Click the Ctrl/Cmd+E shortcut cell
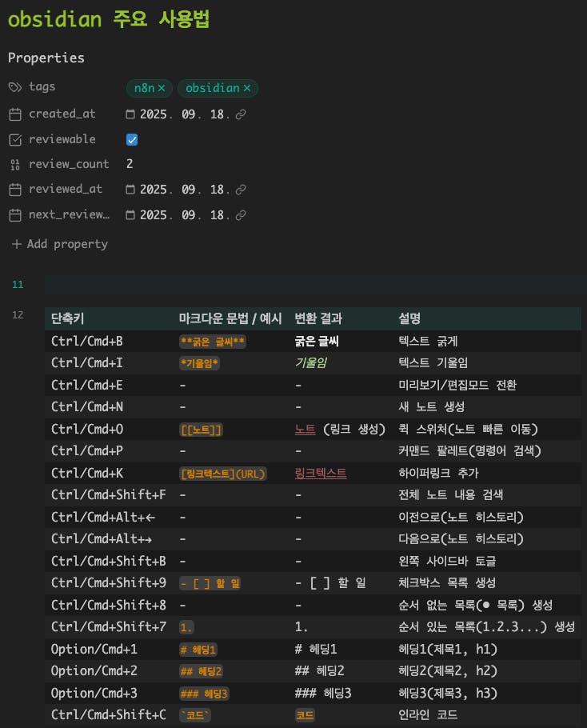 point(87,386)
